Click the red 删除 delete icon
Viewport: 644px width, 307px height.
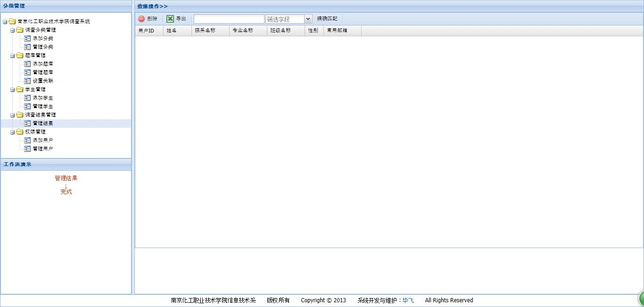coord(141,19)
